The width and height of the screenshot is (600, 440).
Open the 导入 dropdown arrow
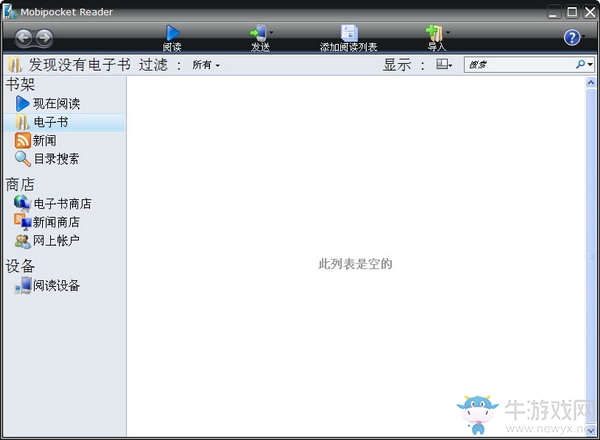point(448,33)
